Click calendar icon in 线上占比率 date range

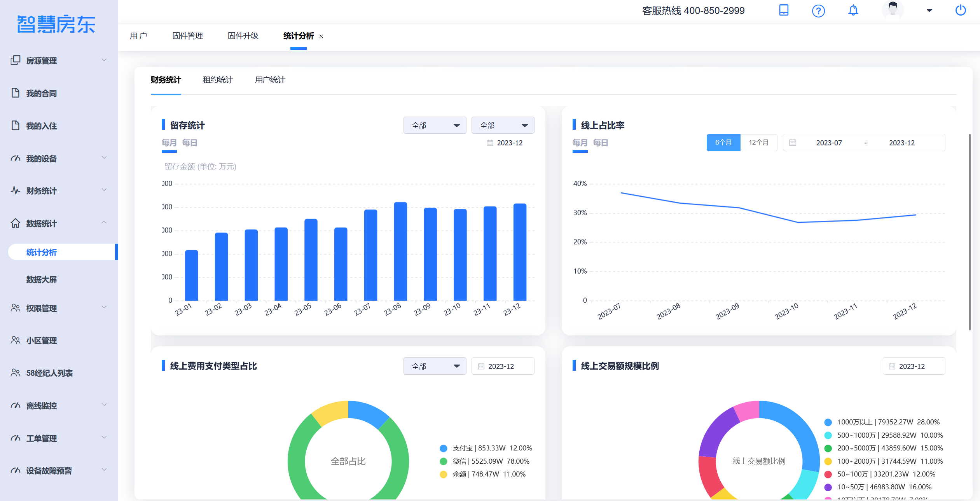[x=792, y=143]
